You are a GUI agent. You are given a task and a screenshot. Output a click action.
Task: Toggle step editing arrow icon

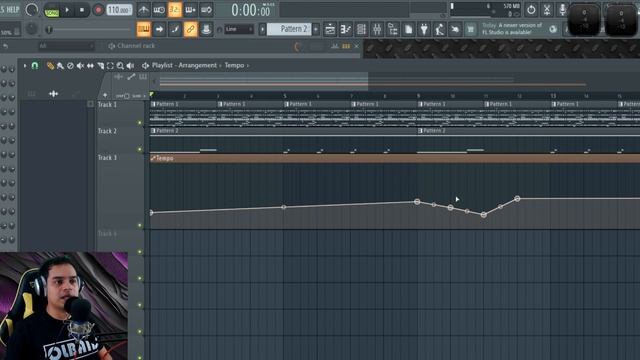[159, 29]
